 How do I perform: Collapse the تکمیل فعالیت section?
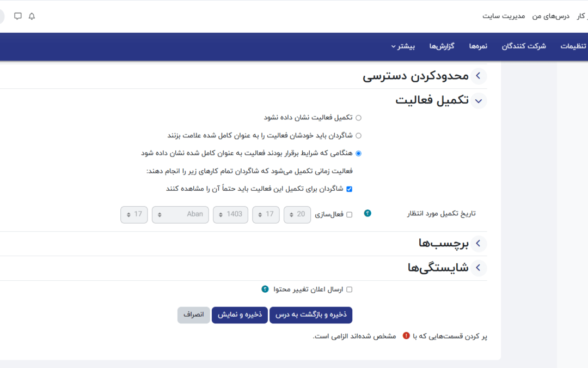tap(479, 101)
